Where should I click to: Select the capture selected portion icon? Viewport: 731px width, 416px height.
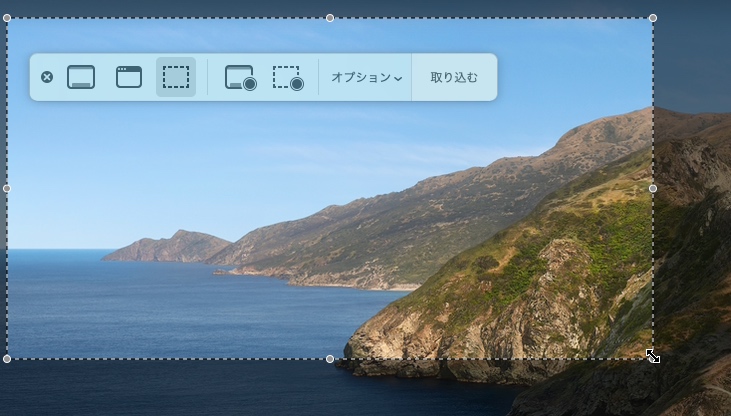pyautogui.click(x=176, y=77)
